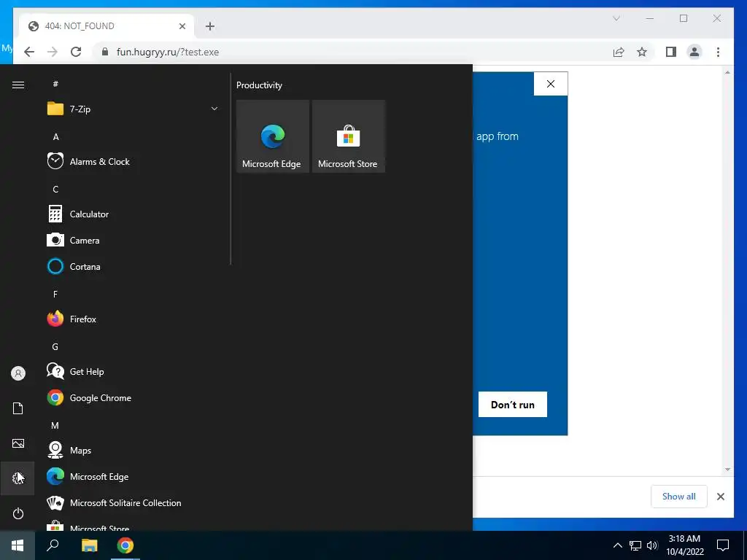Open Cortana from app list
The height and width of the screenshot is (560, 747).
[x=133, y=267]
